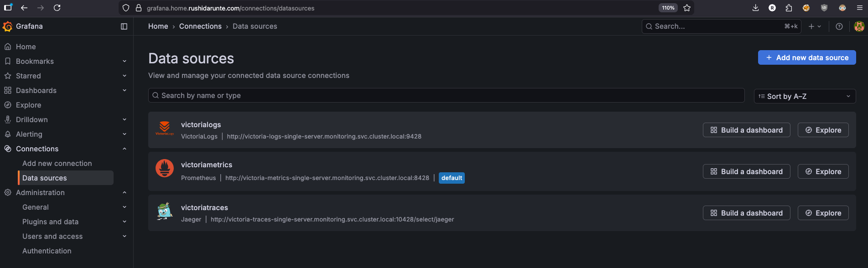Click the help question mark icon

coord(839,26)
